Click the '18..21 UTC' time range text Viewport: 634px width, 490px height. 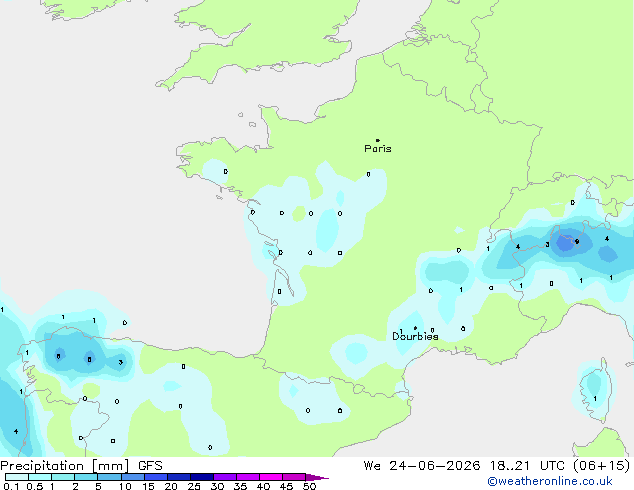coord(526,466)
